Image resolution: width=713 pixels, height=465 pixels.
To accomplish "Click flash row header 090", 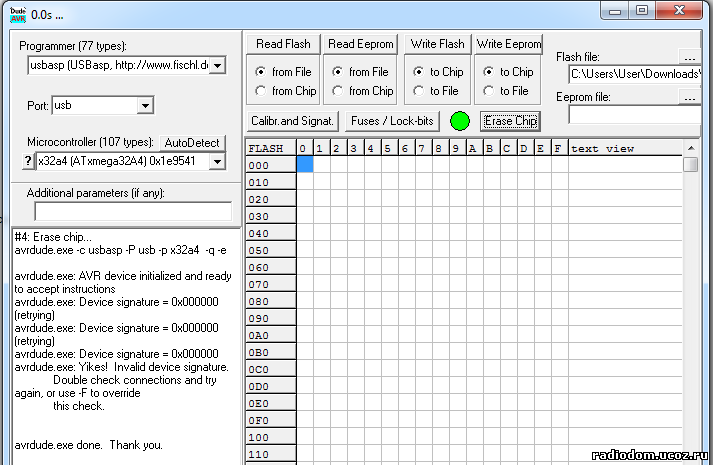I will tap(271, 318).
